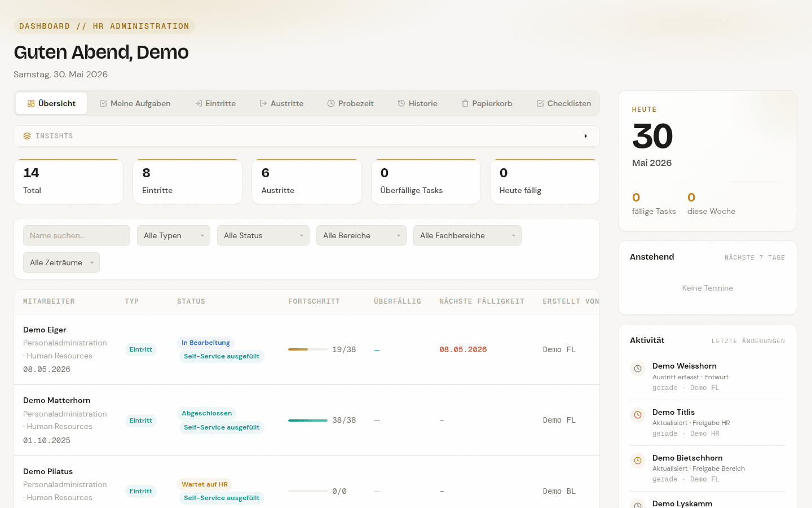The image size is (812, 508).
Task: Click the Papierkorb trash icon
Action: pos(465,103)
